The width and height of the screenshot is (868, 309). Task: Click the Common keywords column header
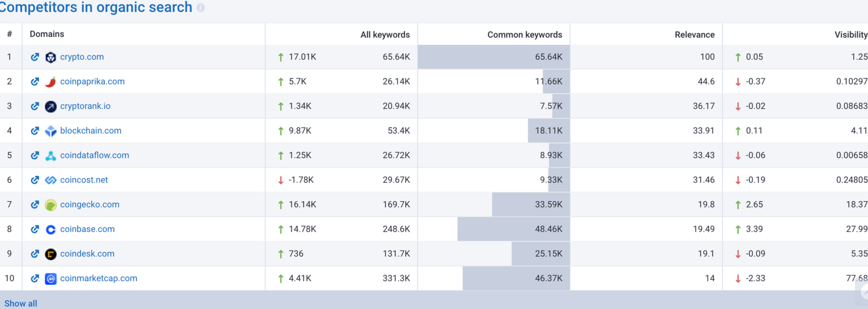pyautogui.click(x=524, y=34)
